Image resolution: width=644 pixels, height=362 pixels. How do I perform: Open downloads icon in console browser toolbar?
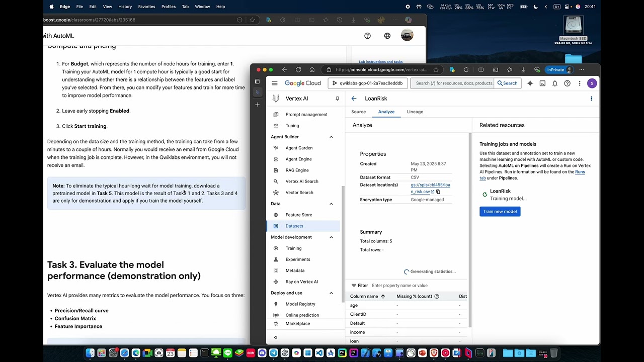(523, 70)
